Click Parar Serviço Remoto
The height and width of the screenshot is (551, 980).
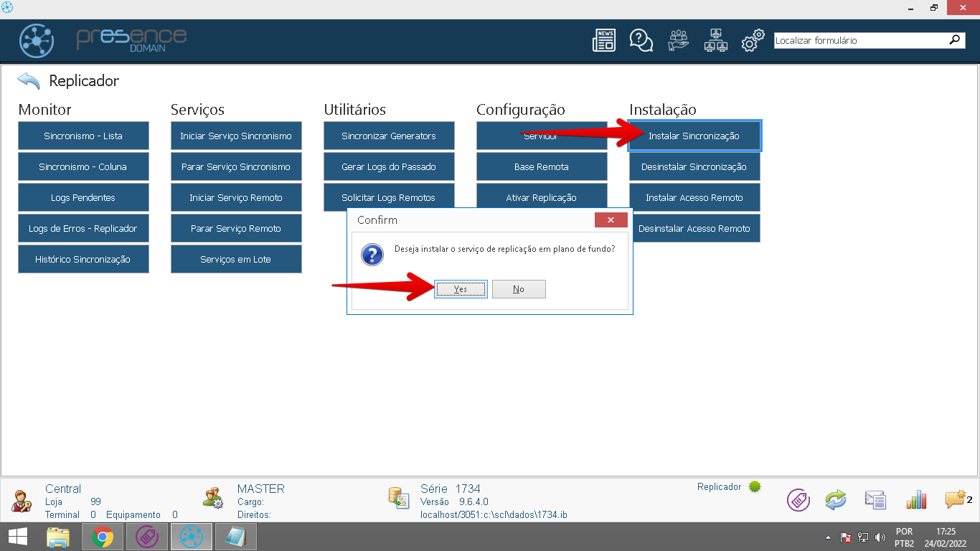tap(236, 228)
